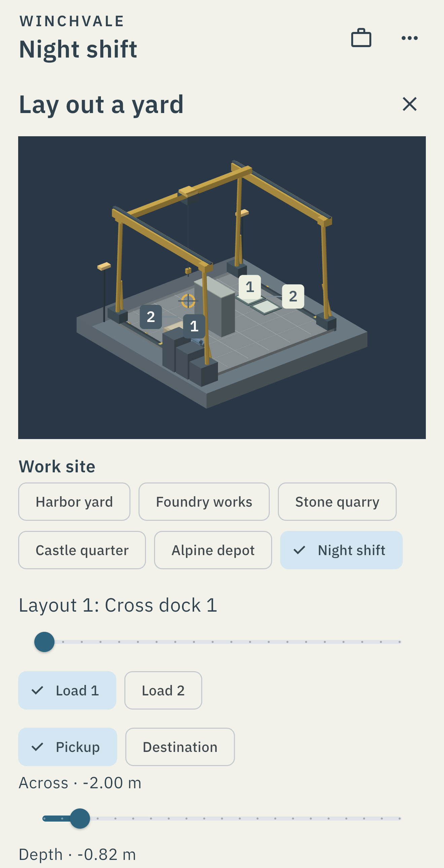Image resolution: width=444 pixels, height=868 pixels.
Task: Click the Layout 1: Cross dock 1 label
Action: point(118,605)
